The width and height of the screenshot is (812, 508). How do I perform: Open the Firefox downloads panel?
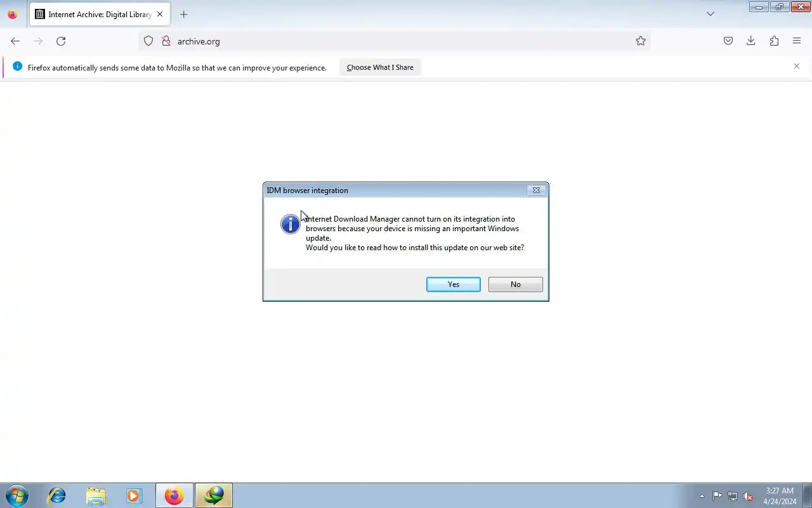coord(751,41)
